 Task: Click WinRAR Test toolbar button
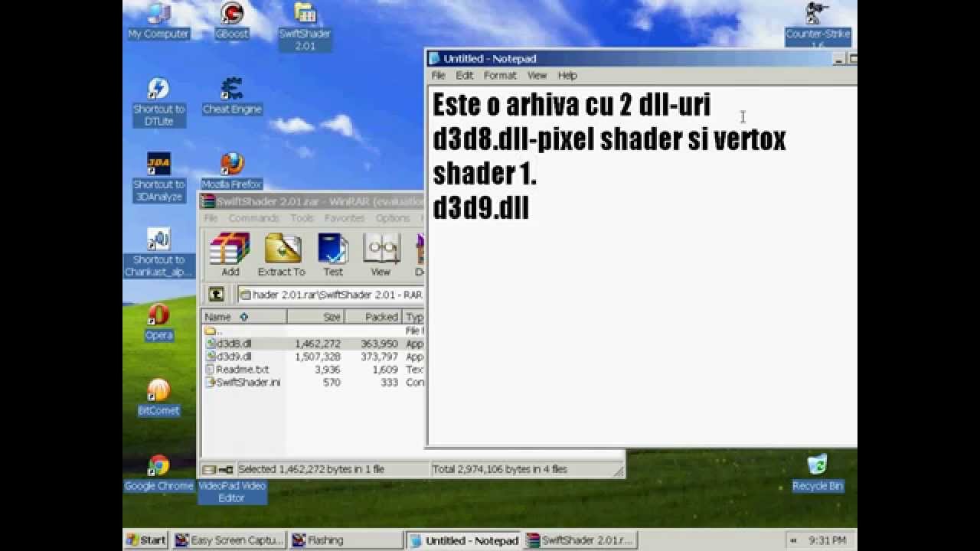pos(333,255)
